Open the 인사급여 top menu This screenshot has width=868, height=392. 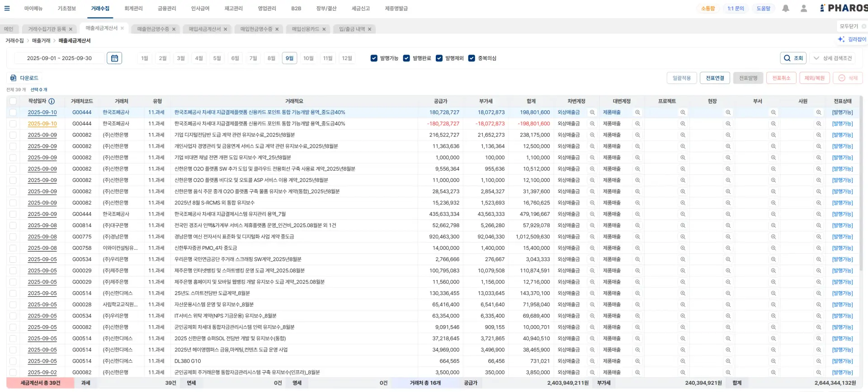point(200,9)
